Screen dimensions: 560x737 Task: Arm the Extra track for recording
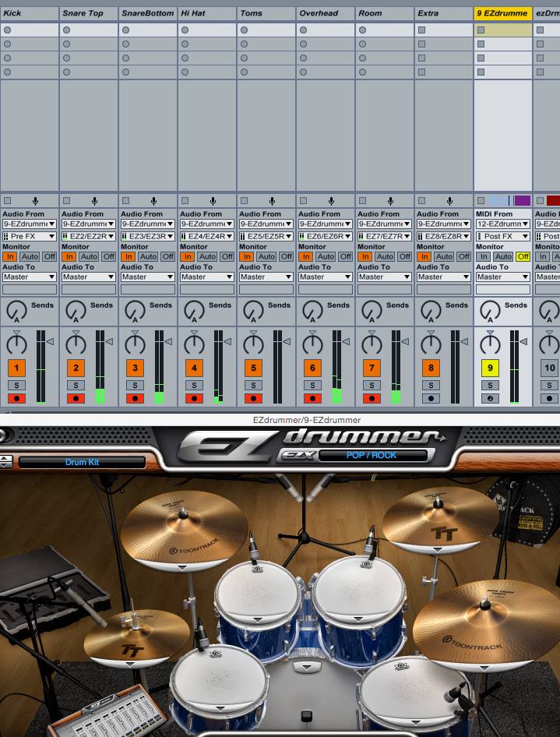(431, 399)
